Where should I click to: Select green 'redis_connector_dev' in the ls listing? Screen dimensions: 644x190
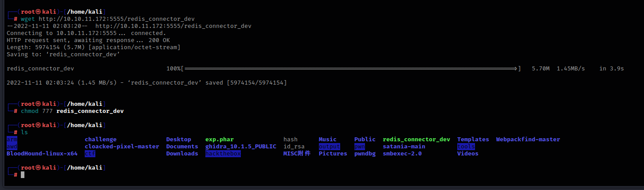tap(416, 140)
